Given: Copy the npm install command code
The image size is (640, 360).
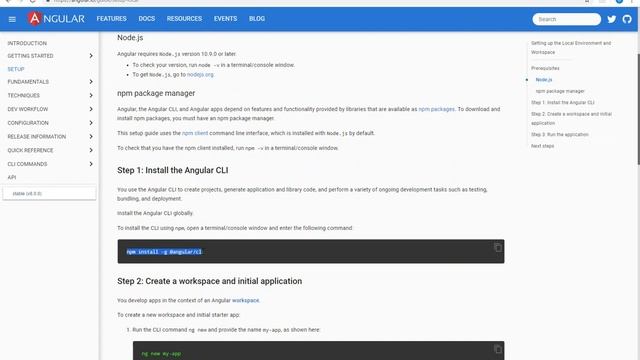Looking at the screenshot, I should tap(498, 247).
